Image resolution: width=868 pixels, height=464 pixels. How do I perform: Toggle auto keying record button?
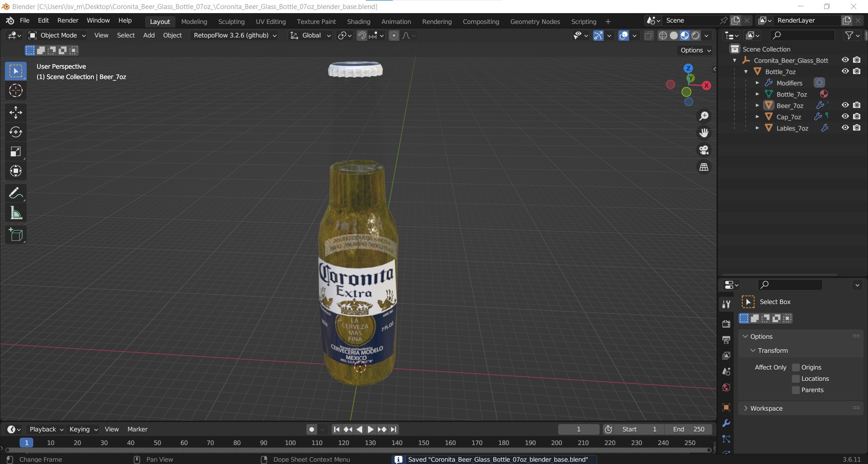(311, 430)
